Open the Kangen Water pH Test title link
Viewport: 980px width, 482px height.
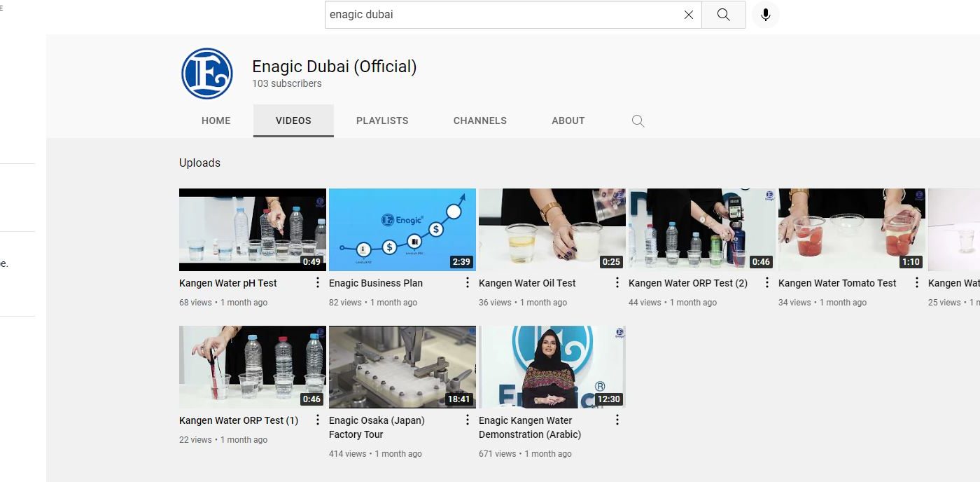click(228, 283)
